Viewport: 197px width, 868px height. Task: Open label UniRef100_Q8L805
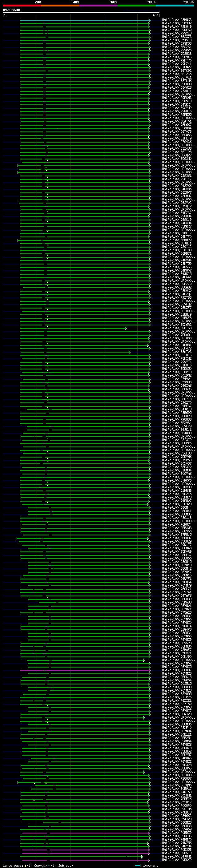click(177, 768)
